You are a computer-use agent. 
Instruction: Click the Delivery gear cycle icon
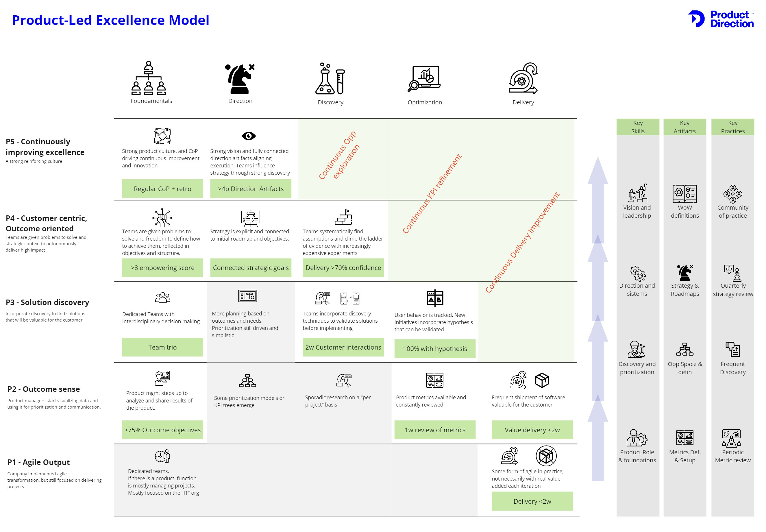click(x=523, y=78)
